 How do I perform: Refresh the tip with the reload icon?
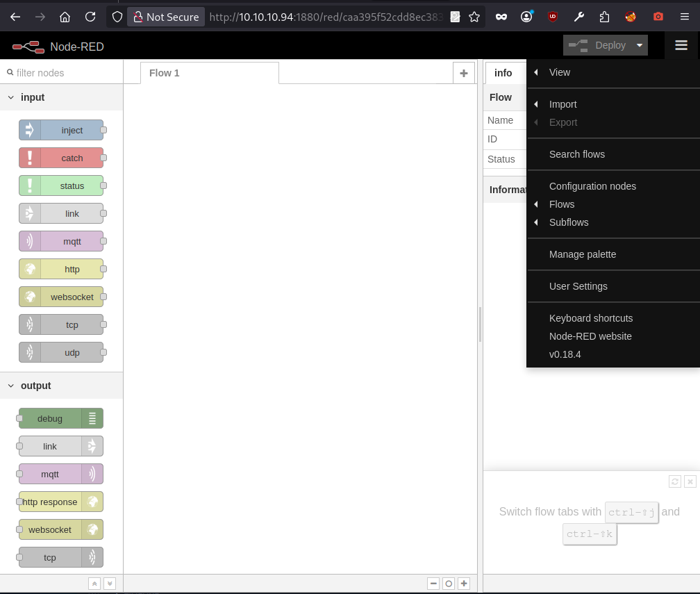[674, 481]
